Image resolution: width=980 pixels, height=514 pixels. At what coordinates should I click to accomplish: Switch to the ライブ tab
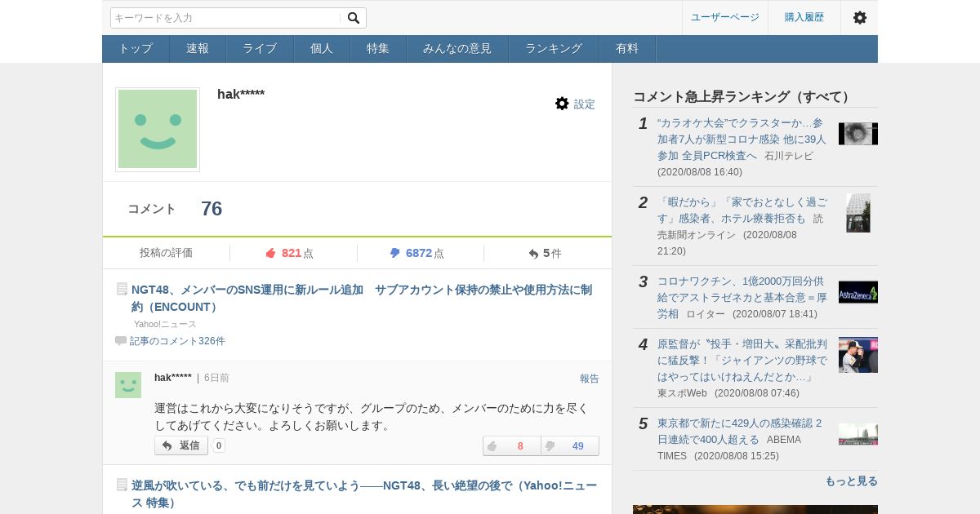pyautogui.click(x=260, y=49)
